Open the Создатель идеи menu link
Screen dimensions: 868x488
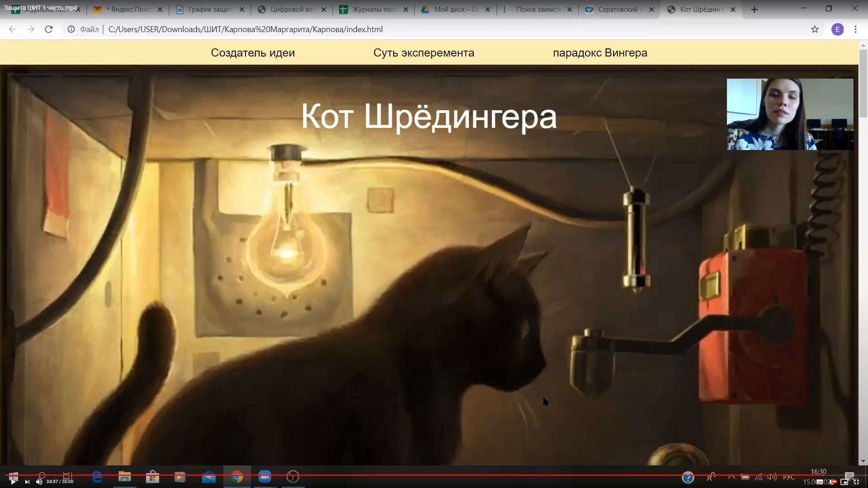tap(253, 53)
